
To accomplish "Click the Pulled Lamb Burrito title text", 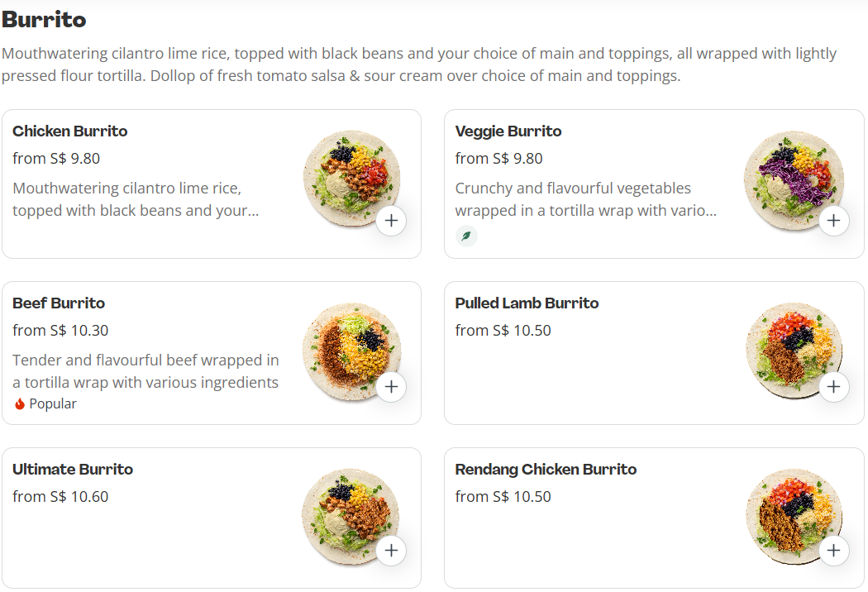I will click(527, 303).
